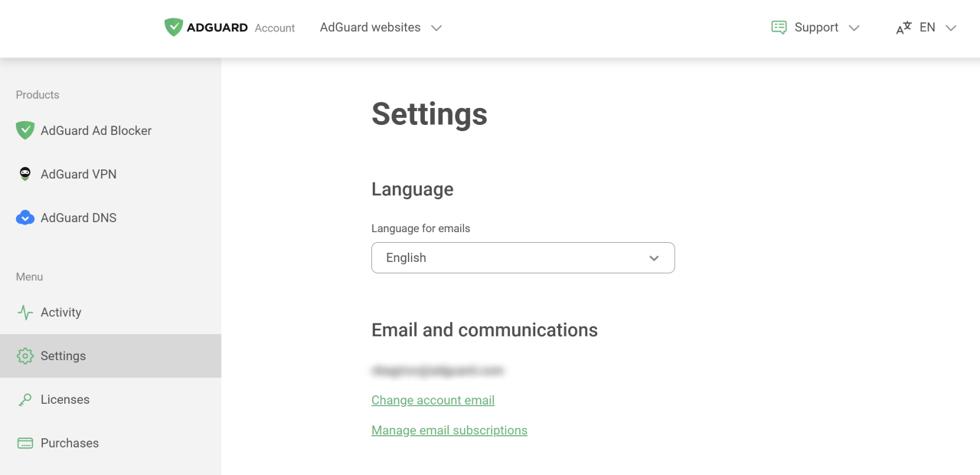Click the Settings page heading
Screen dimensions: 980x475
click(430, 114)
